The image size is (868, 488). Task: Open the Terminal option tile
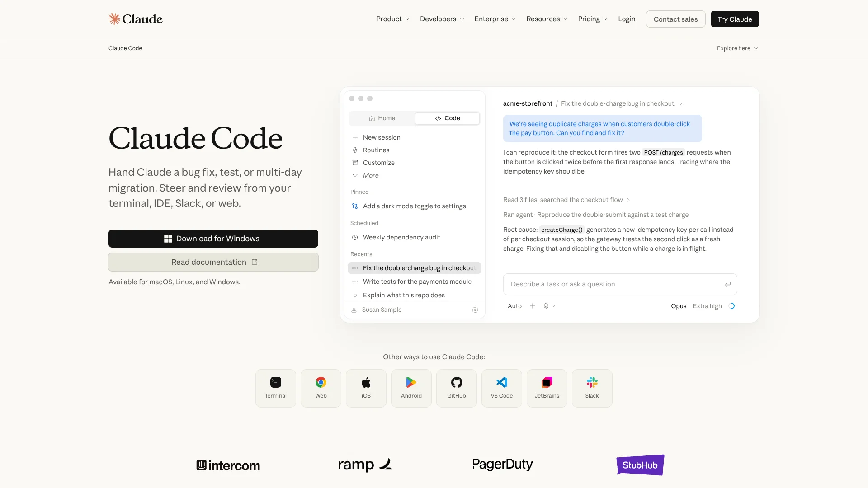pyautogui.click(x=276, y=388)
